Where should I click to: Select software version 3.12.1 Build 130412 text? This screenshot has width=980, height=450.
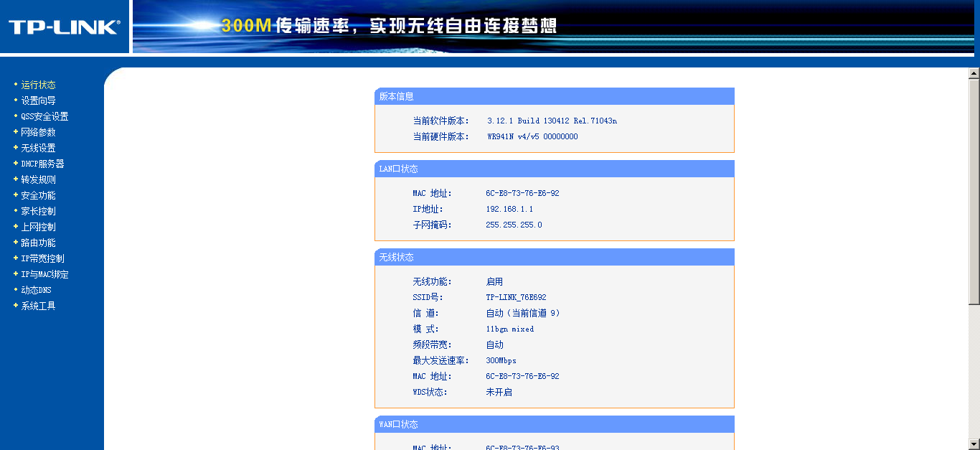click(552, 121)
